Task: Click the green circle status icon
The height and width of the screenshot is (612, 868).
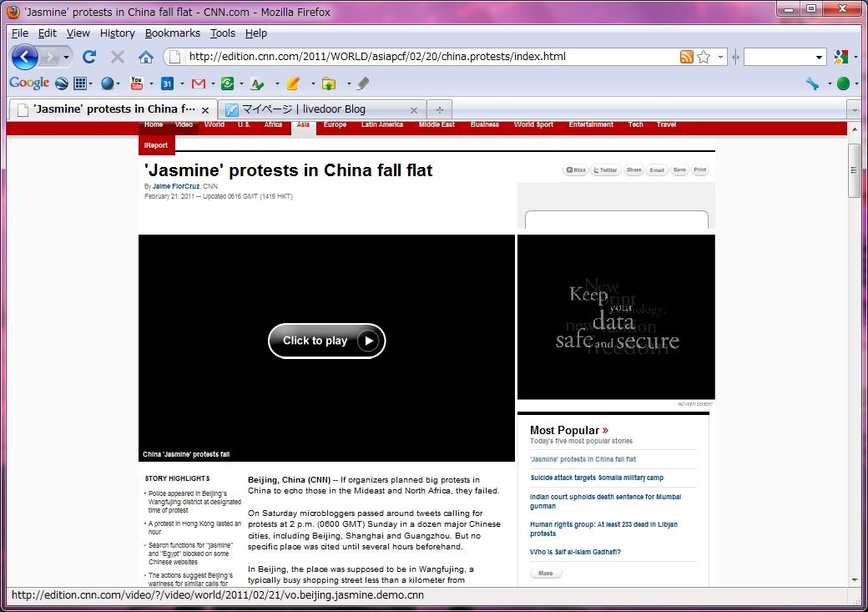Action: tap(843, 83)
